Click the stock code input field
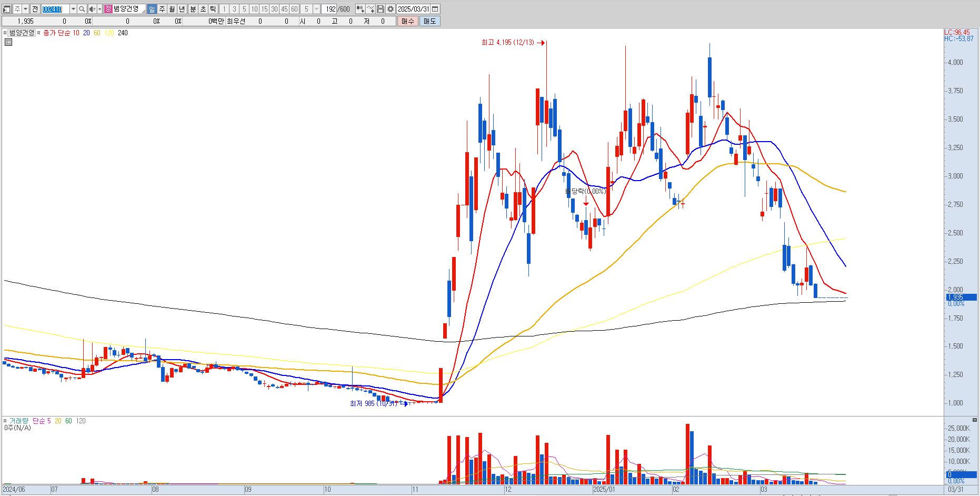The width and height of the screenshot is (980, 496). (x=55, y=9)
